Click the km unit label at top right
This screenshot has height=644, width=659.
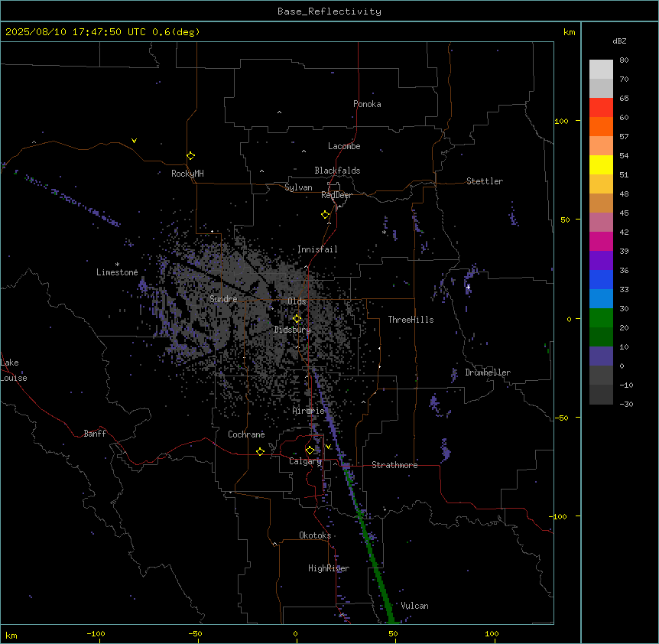[x=570, y=32]
